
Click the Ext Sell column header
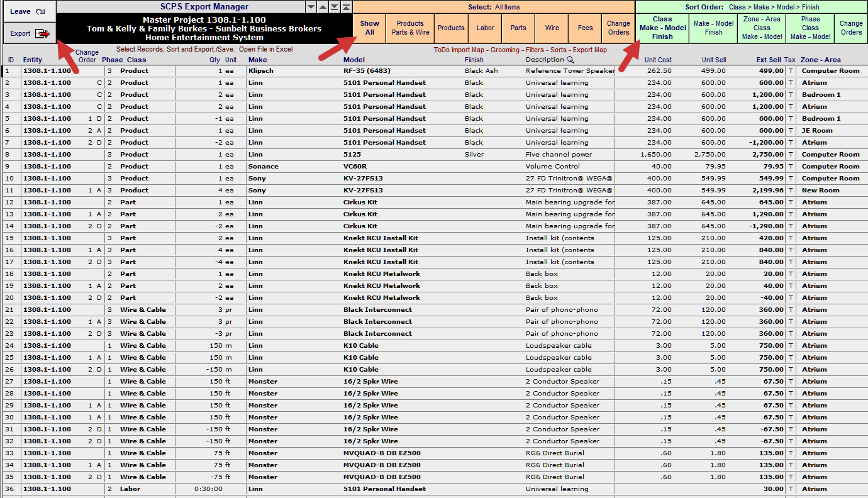(769, 60)
